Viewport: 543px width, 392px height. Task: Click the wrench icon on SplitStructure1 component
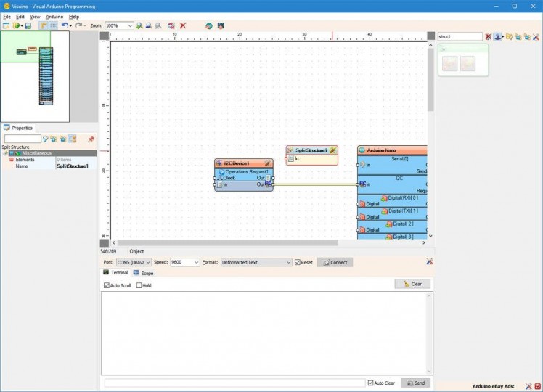[332, 150]
